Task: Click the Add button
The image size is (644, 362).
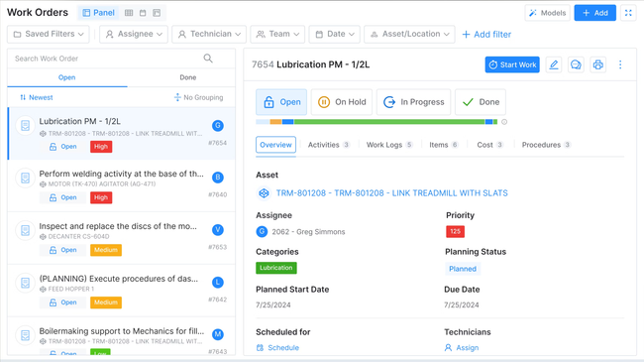Action: click(x=594, y=13)
